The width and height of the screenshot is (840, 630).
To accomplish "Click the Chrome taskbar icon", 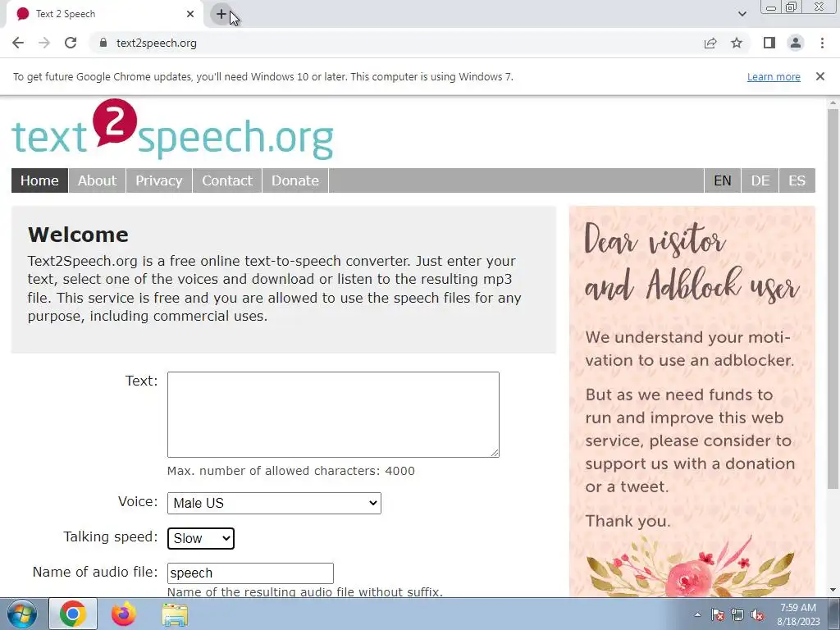I will point(73,614).
